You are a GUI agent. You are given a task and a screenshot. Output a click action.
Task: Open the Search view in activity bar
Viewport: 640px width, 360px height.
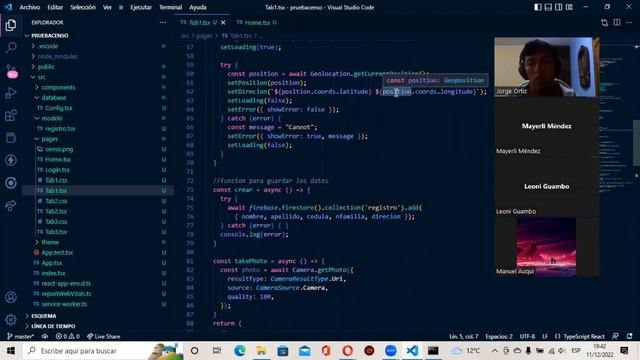click(11, 47)
